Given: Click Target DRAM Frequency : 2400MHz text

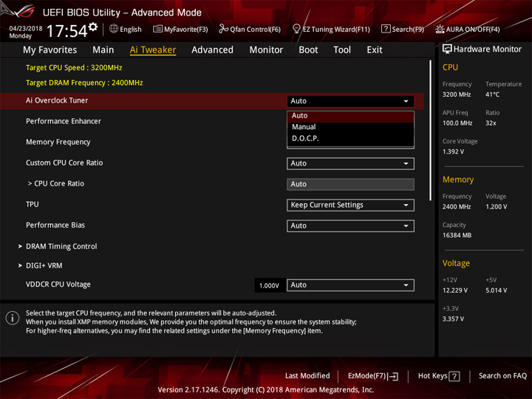Looking at the screenshot, I should 84,83.
